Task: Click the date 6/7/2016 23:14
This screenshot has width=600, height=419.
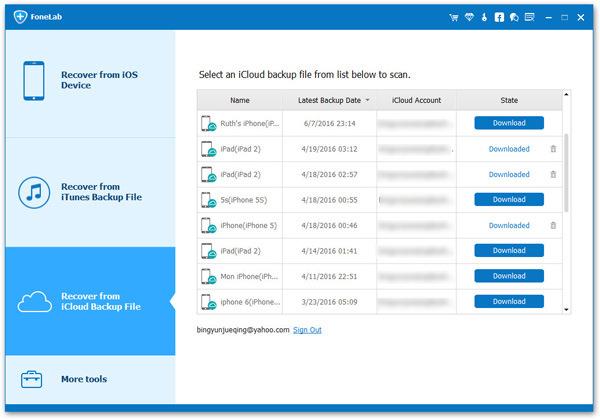Action: [329, 124]
